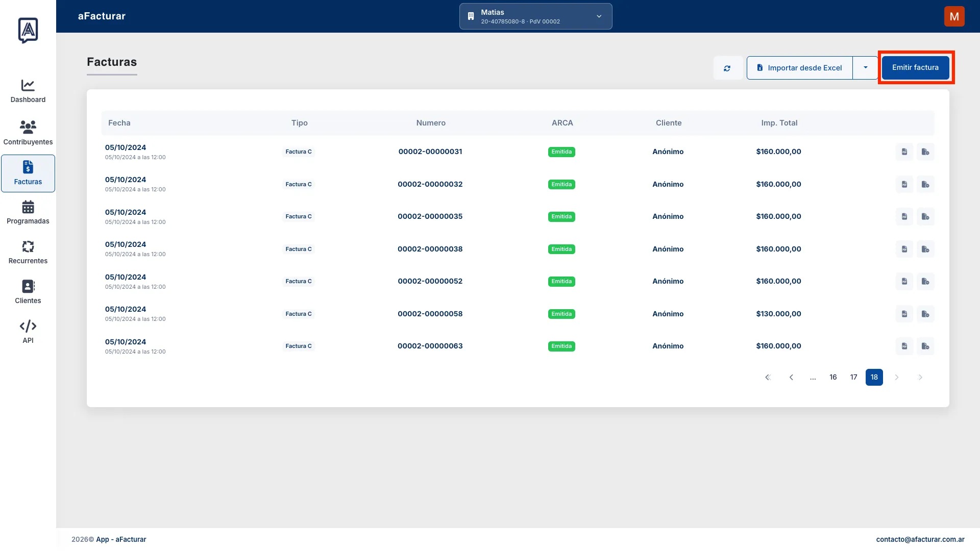The height and width of the screenshot is (551, 980).
Task: Open the Dashboard sidebar section
Action: (28, 91)
